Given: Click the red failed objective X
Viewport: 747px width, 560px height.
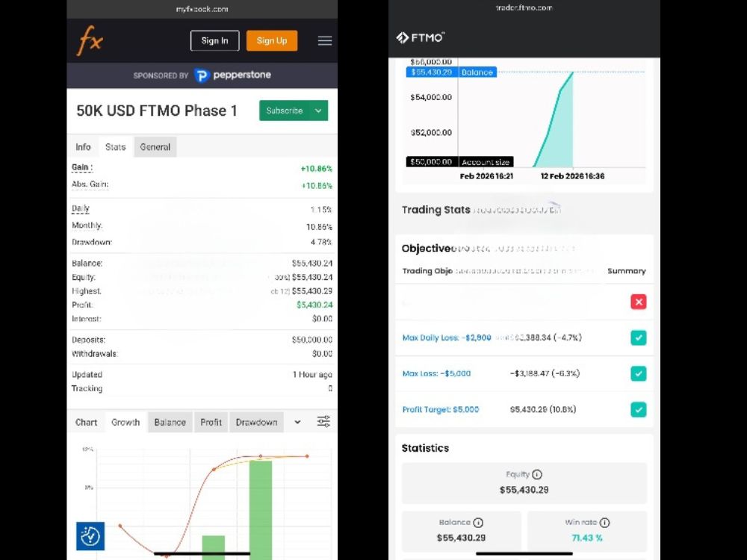Looking at the screenshot, I should tap(639, 302).
